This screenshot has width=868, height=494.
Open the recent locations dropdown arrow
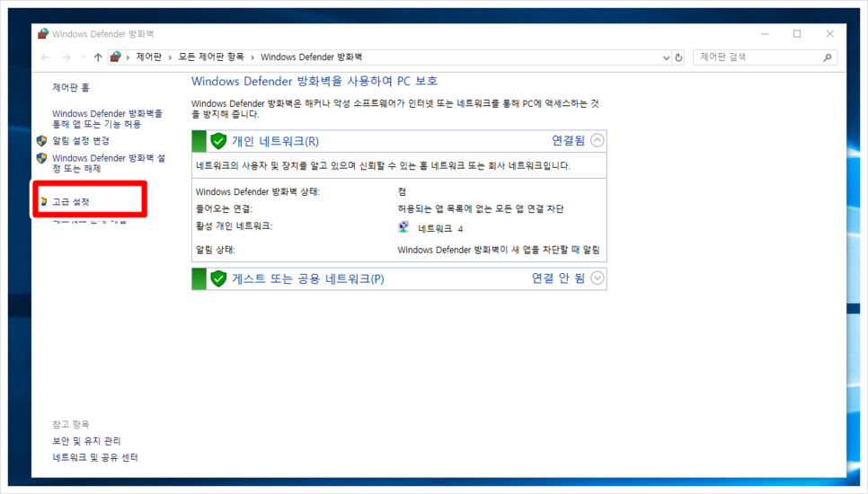pos(83,57)
